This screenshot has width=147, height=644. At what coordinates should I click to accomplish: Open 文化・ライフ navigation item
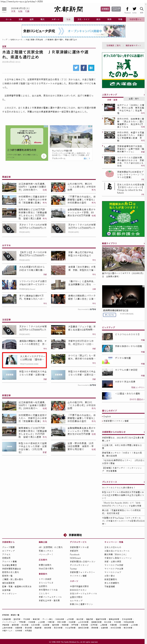(83, 19)
